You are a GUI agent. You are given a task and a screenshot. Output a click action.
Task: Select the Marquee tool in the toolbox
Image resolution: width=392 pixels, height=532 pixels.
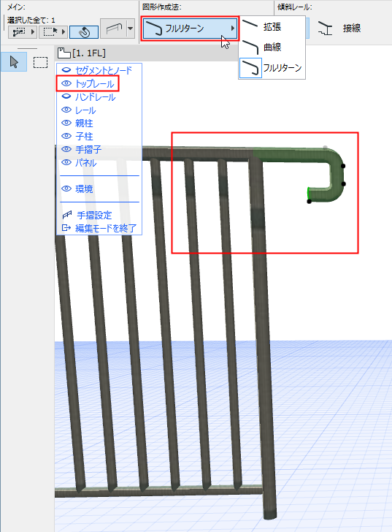(x=40, y=62)
